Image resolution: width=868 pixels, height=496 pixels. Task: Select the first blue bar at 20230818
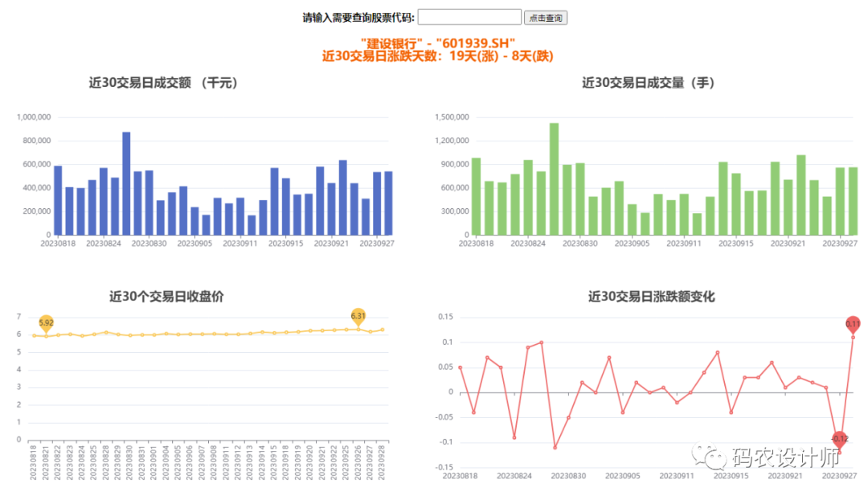pyautogui.click(x=58, y=200)
